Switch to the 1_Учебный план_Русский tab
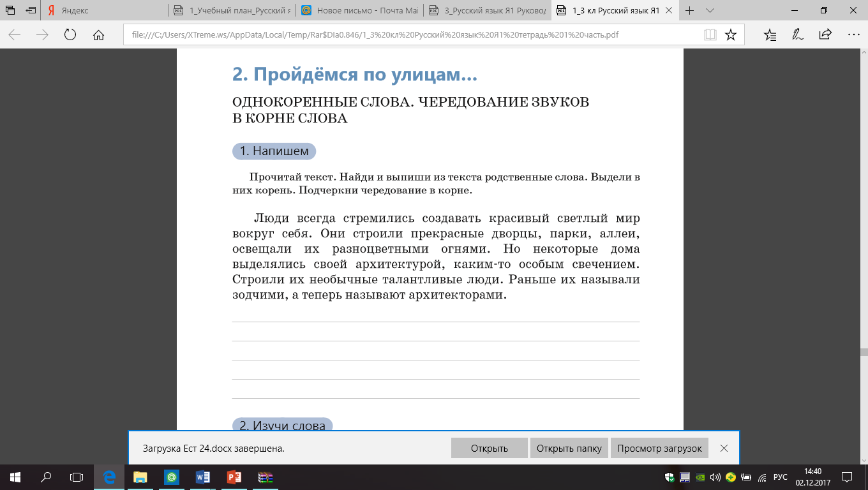 (233, 11)
